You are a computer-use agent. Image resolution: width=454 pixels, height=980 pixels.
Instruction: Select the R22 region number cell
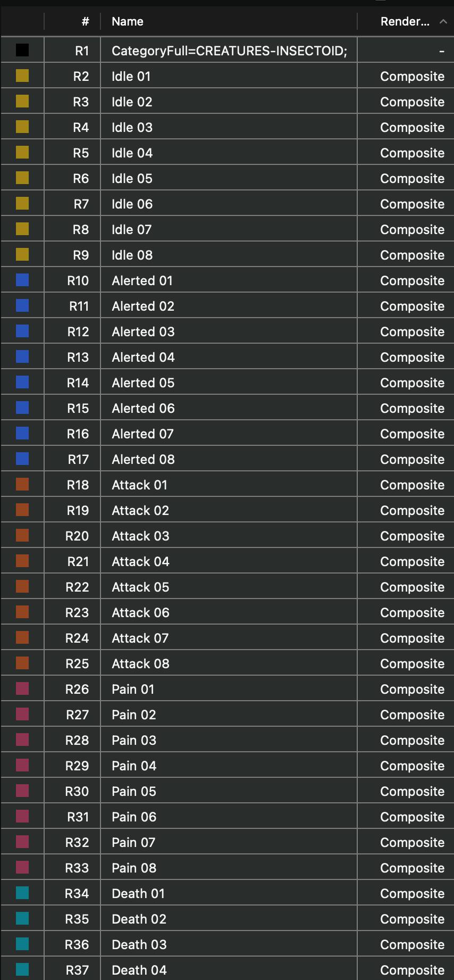[77, 587]
